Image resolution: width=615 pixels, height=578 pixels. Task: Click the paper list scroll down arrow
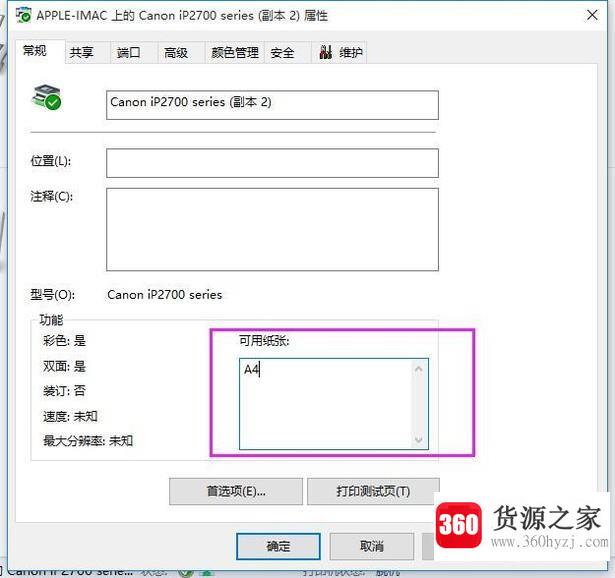[x=418, y=440]
